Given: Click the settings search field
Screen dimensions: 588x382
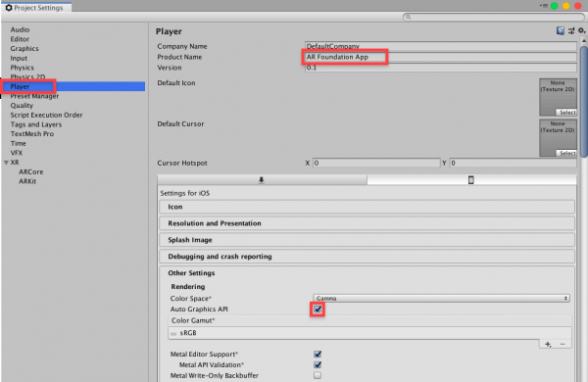Looking at the screenshot, I should 493,17.
